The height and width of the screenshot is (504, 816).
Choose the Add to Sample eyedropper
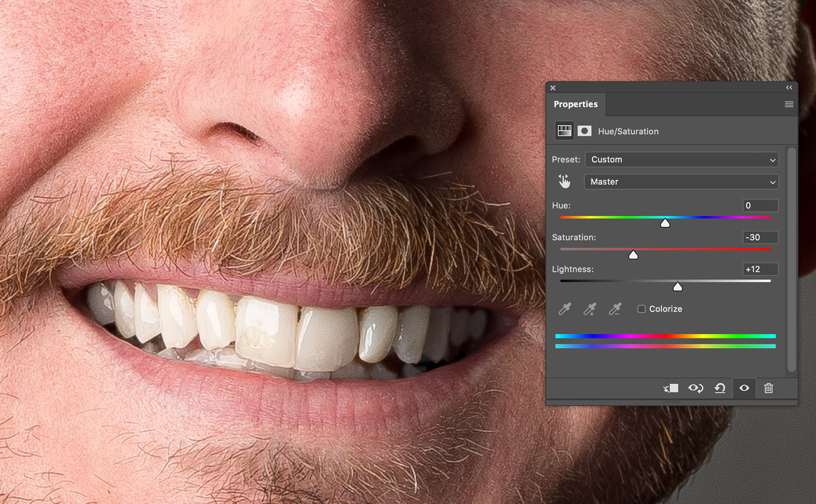click(590, 309)
